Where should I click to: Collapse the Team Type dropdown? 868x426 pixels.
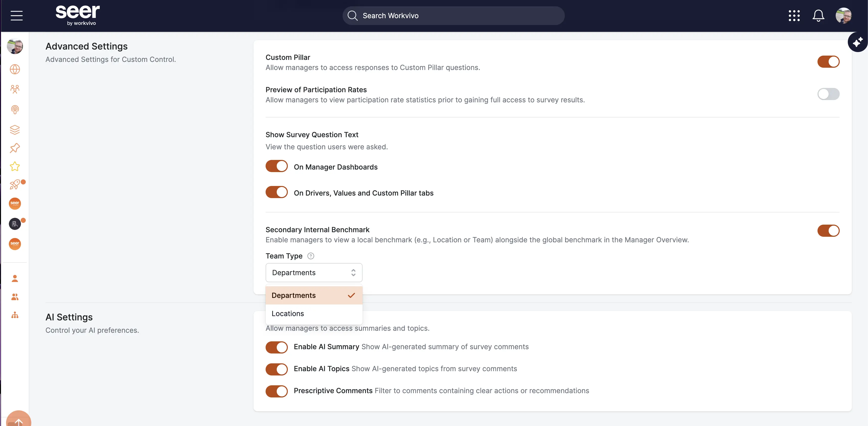click(x=314, y=273)
